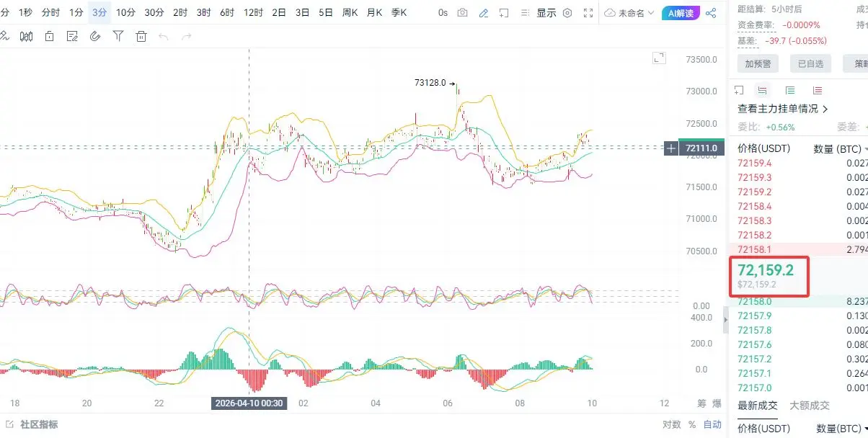This screenshot has height=438, width=868.
Task: Switch to 1秒 timeframe
Action: point(25,12)
